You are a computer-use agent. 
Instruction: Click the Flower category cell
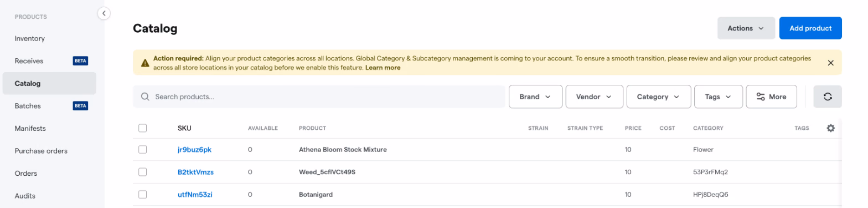click(x=703, y=150)
